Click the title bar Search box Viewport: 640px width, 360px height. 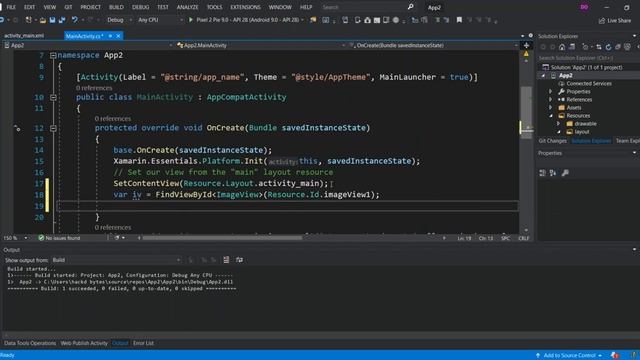coord(367,7)
